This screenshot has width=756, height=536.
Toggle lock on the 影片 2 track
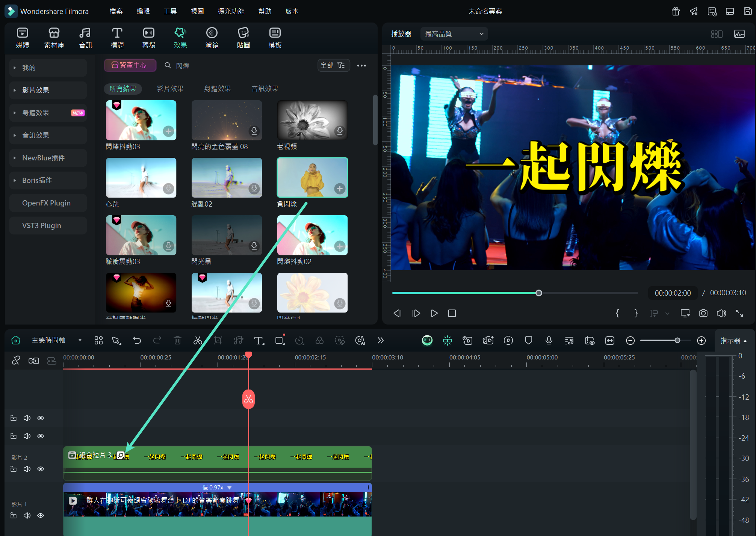click(14, 469)
